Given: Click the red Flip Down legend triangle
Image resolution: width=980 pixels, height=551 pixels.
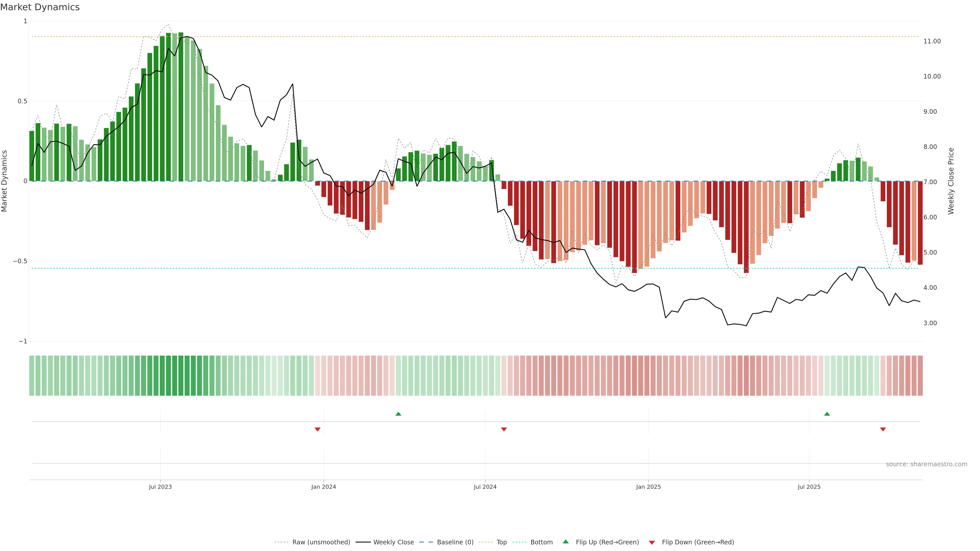Looking at the screenshot, I should [652, 542].
